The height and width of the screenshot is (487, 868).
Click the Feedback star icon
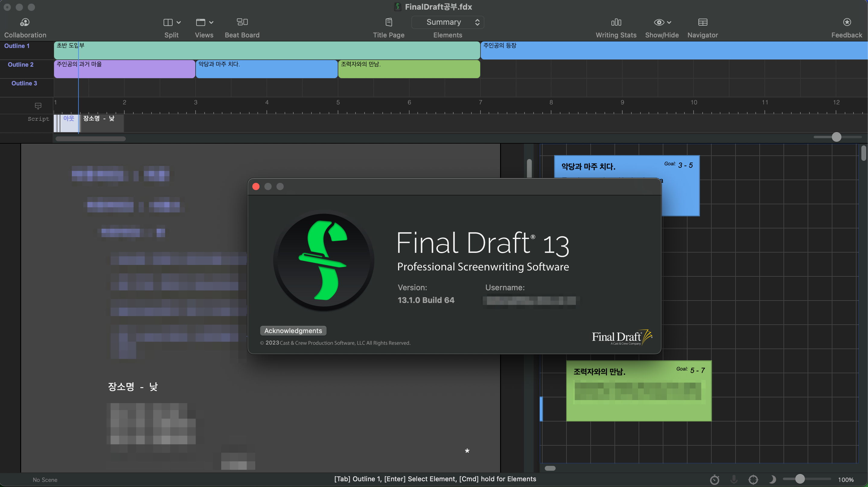point(847,22)
